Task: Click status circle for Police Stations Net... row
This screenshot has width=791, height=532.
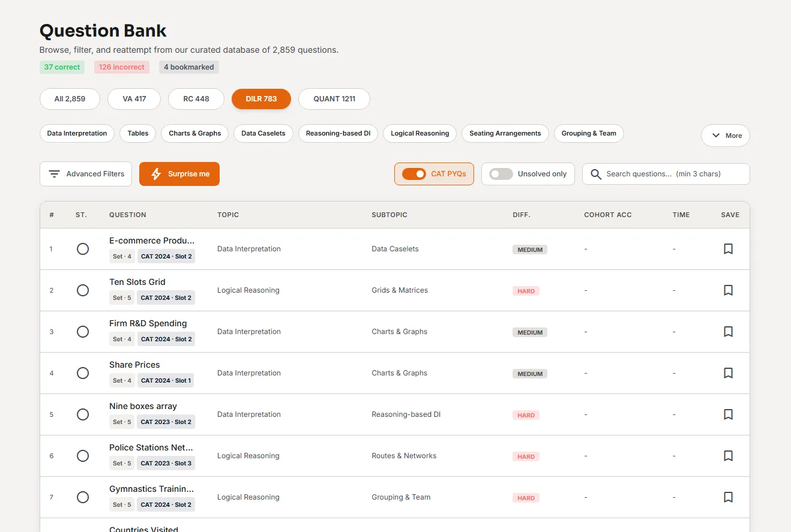Action: pyautogui.click(x=83, y=456)
